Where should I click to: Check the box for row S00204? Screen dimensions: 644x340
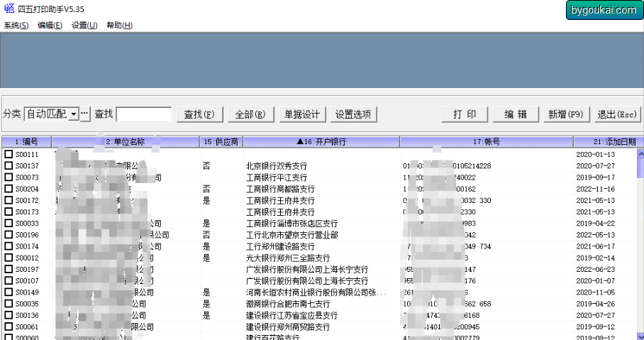(x=9, y=189)
